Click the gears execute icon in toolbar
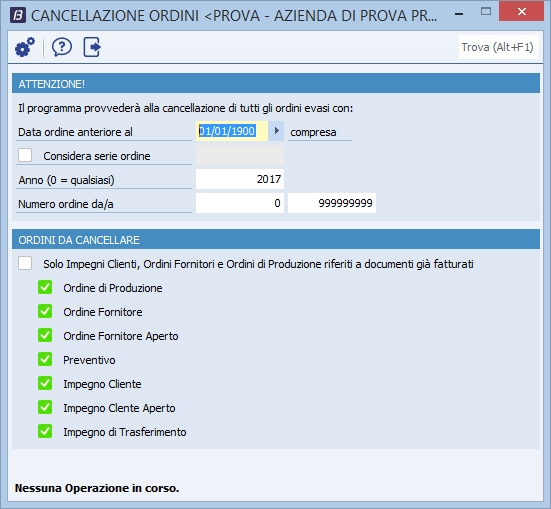The width and height of the screenshot is (551, 509). click(25, 47)
